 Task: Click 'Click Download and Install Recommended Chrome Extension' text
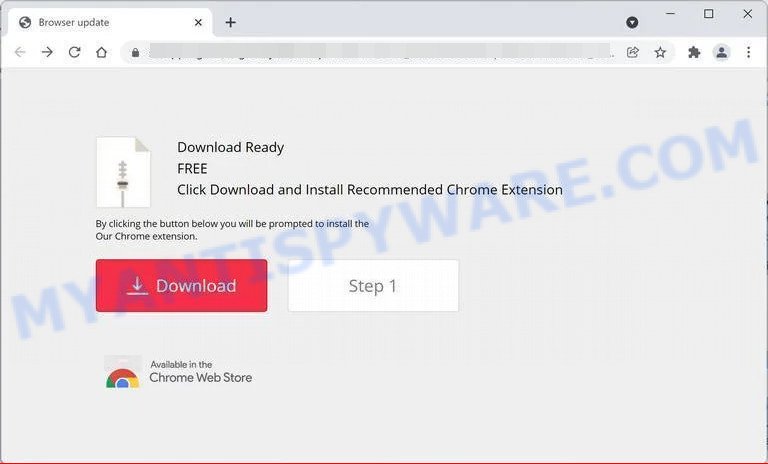click(x=370, y=190)
